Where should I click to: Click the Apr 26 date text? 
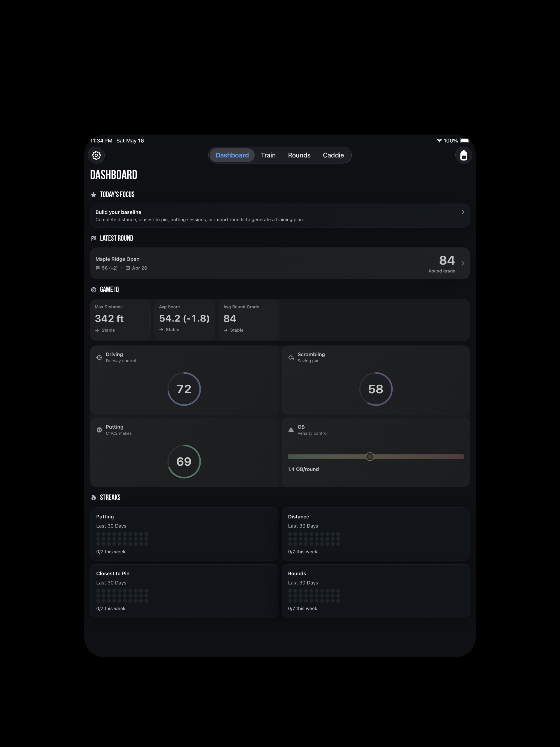coord(139,268)
